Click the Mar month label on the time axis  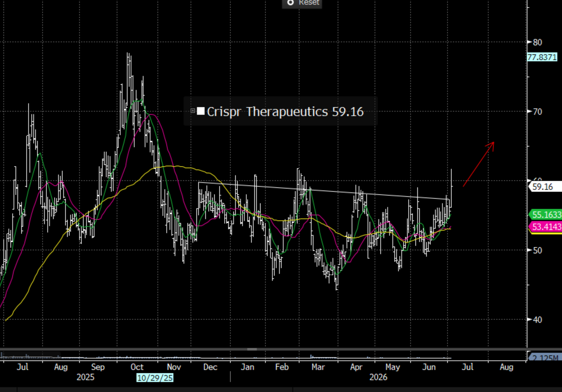pyautogui.click(x=318, y=367)
